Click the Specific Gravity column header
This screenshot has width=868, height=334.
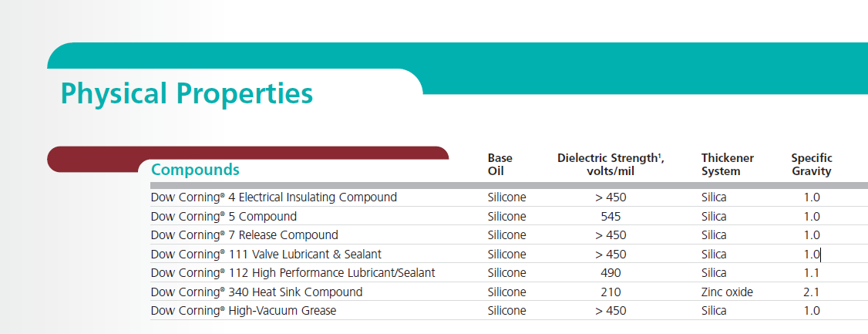coord(812,164)
